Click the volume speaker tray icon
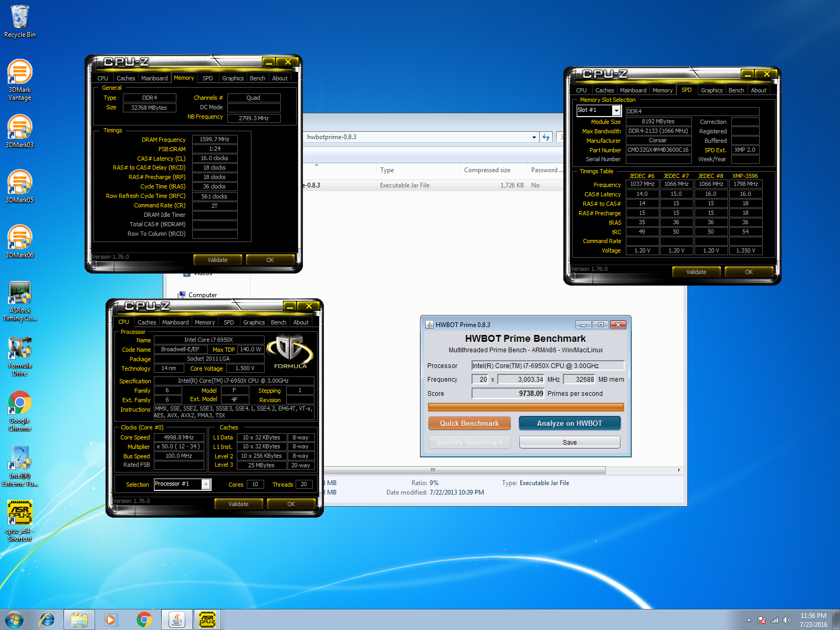Image resolution: width=840 pixels, height=630 pixels. [786, 620]
